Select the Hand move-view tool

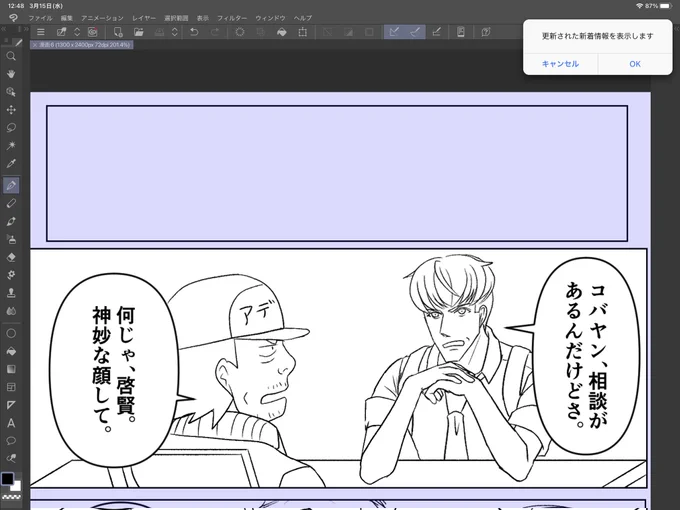point(11,74)
